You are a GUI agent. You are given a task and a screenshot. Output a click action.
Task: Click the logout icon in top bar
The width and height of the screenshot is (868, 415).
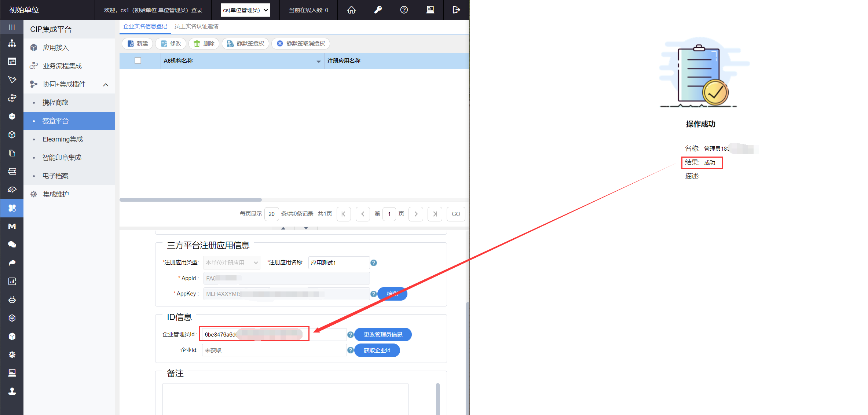tap(456, 10)
